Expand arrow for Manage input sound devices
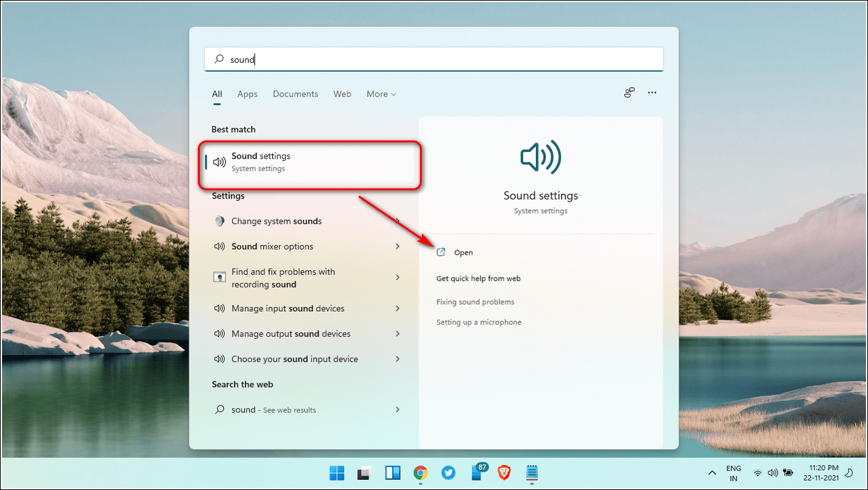Screen dimensions: 868x490 398,308
